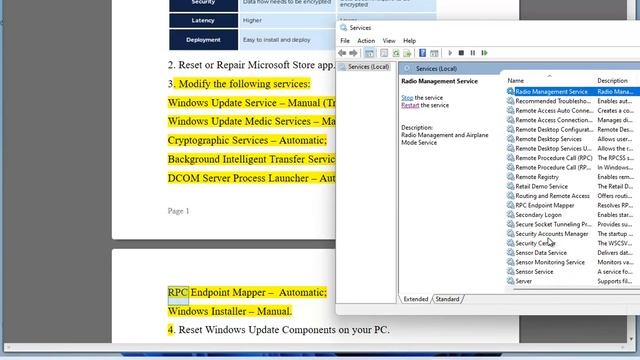Screen dimensions: 640x360
Task: Click the Refresh toolbar icon in Services
Action: coord(396,53)
